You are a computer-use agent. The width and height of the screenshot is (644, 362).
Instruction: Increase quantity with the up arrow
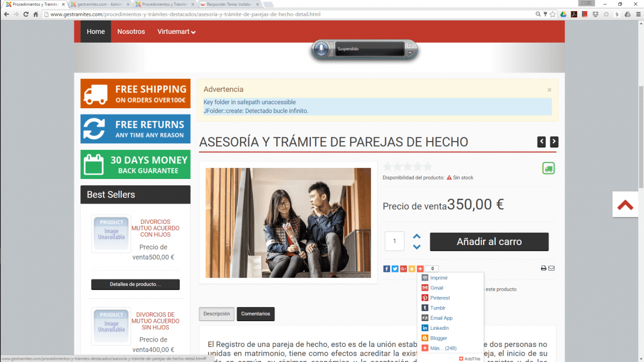(x=417, y=236)
